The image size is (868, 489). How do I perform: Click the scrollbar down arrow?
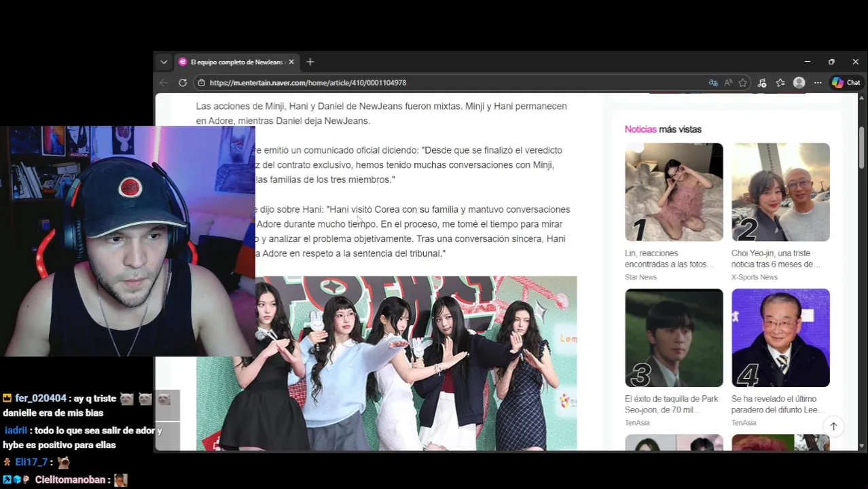tap(862, 446)
